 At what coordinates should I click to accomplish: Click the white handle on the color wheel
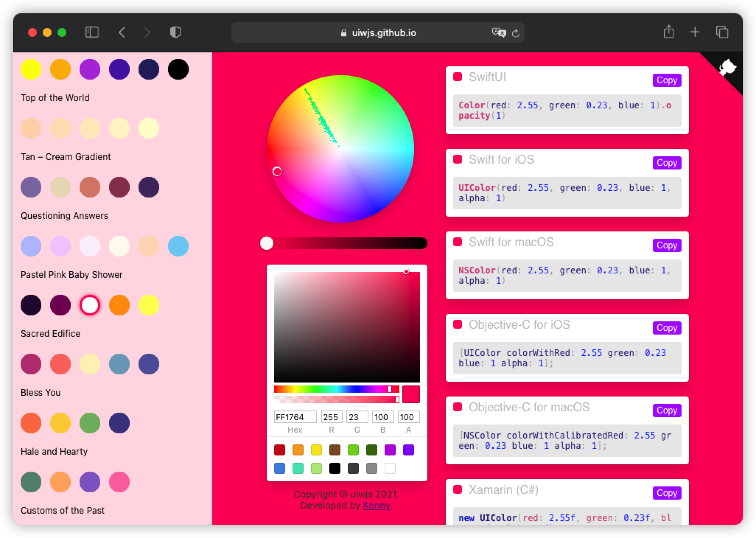click(277, 171)
